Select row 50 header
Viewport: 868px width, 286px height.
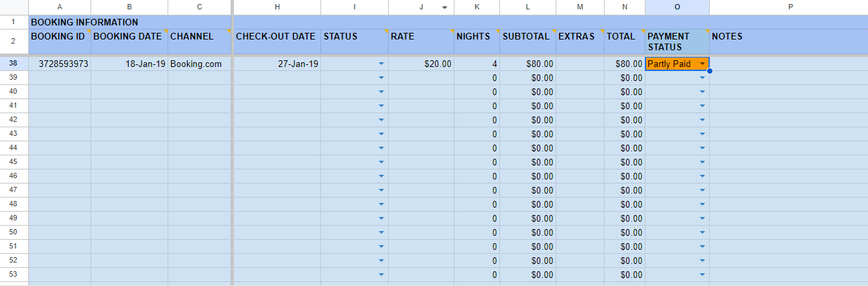click(14, 232)
